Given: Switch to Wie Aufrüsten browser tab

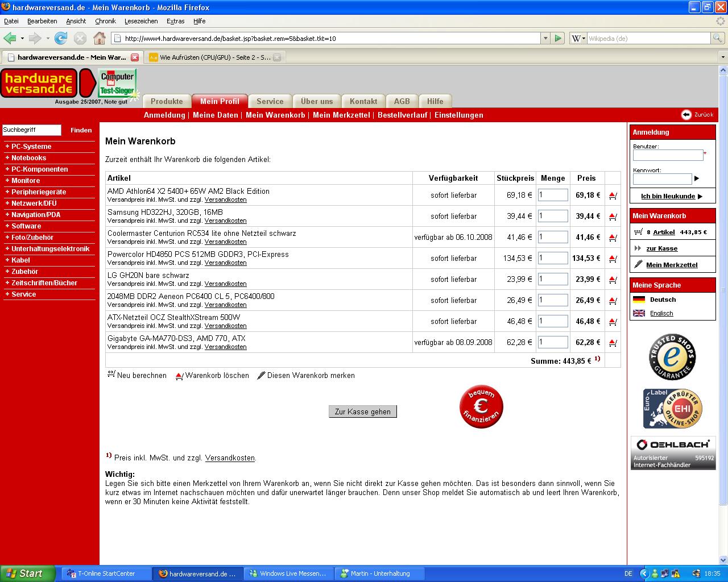Looking at the screenshot, I should 214,57.
